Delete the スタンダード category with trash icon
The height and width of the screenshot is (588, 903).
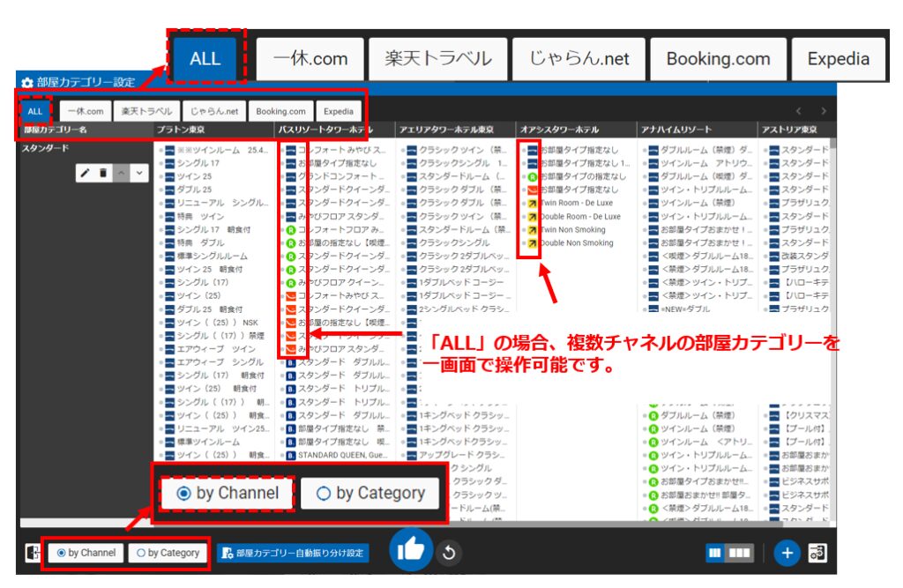point(103,173)
